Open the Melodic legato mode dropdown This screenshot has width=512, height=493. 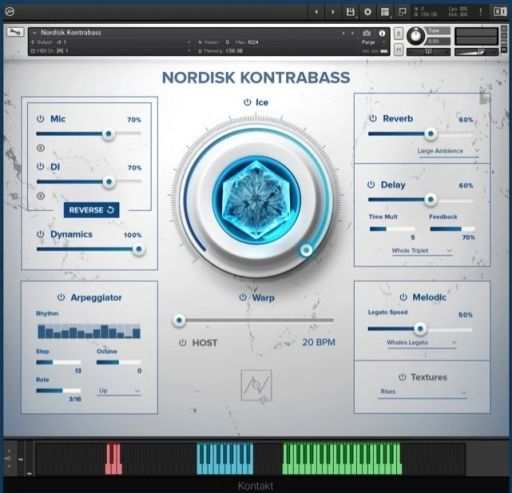421,343
